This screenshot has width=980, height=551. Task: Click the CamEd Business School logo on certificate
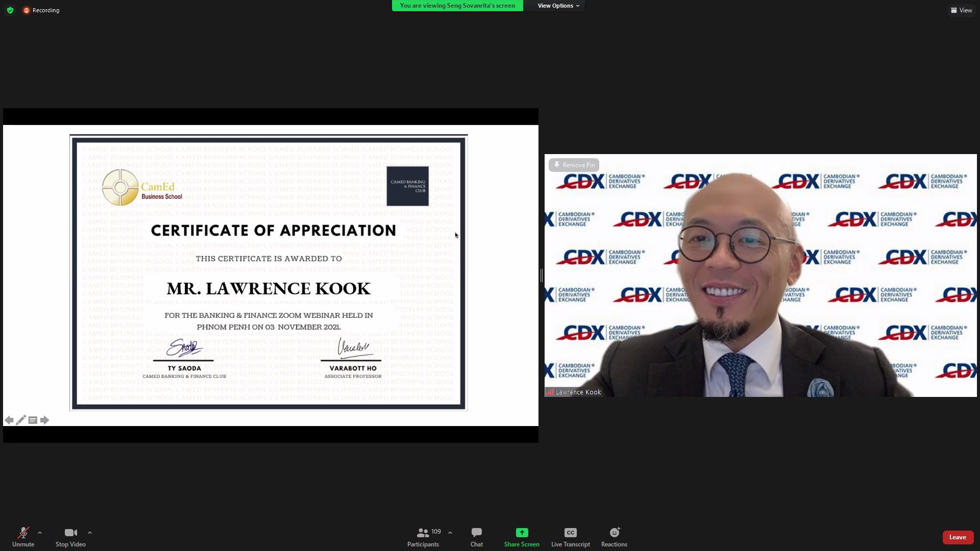coord(142,188)
